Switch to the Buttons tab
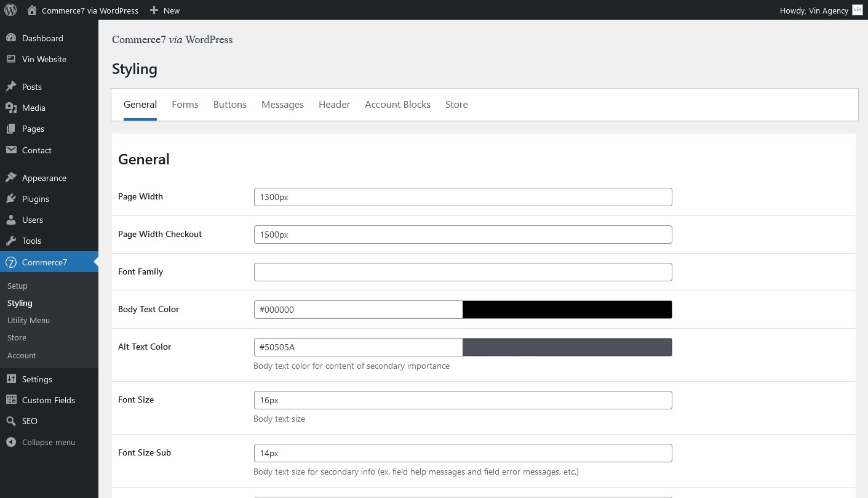Screen dimensions: 868x498 [x=229, y=105]
